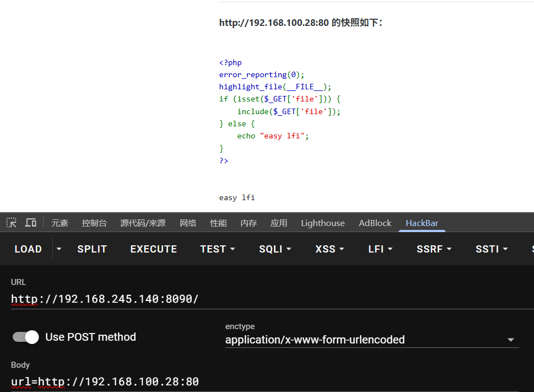Expand the LFI payload menu
This screenshot has height=392, width=534.
380,249
